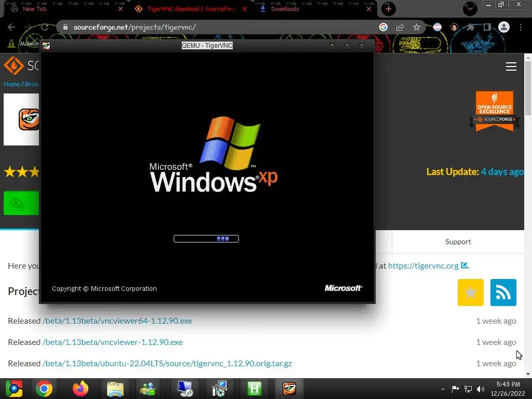Open the Chrome extensions puzzle icon
532x399 pixels.
(x=471, y=27)
